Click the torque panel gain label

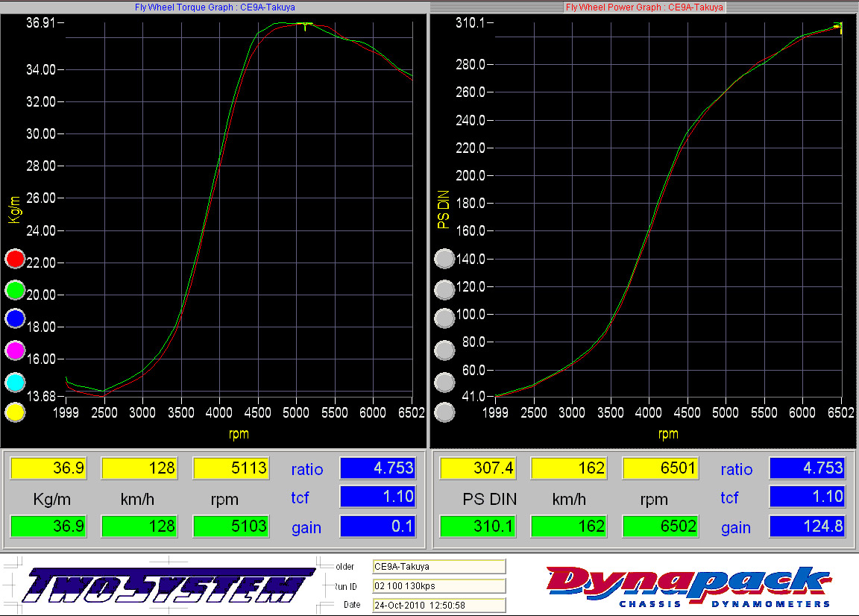(x=306, y=528)
